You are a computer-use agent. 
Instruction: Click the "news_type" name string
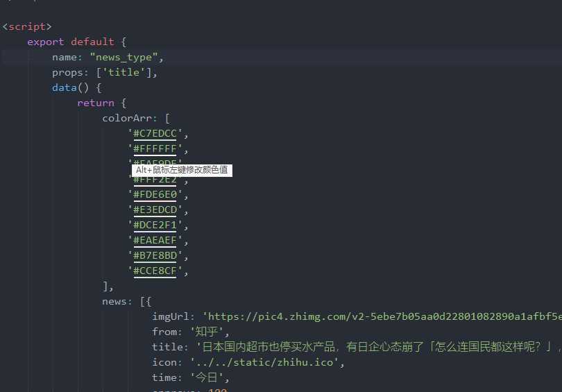pyautogui.click(x=126, y=57)
